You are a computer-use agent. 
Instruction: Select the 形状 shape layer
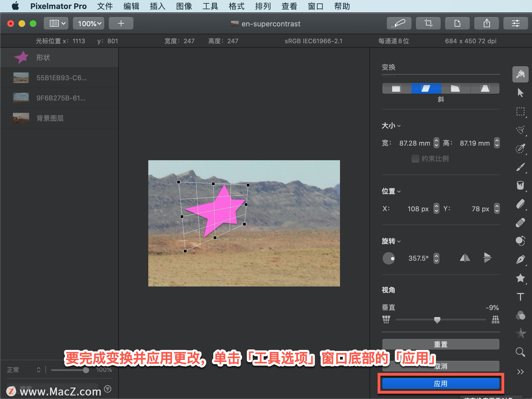pos(59,58)
